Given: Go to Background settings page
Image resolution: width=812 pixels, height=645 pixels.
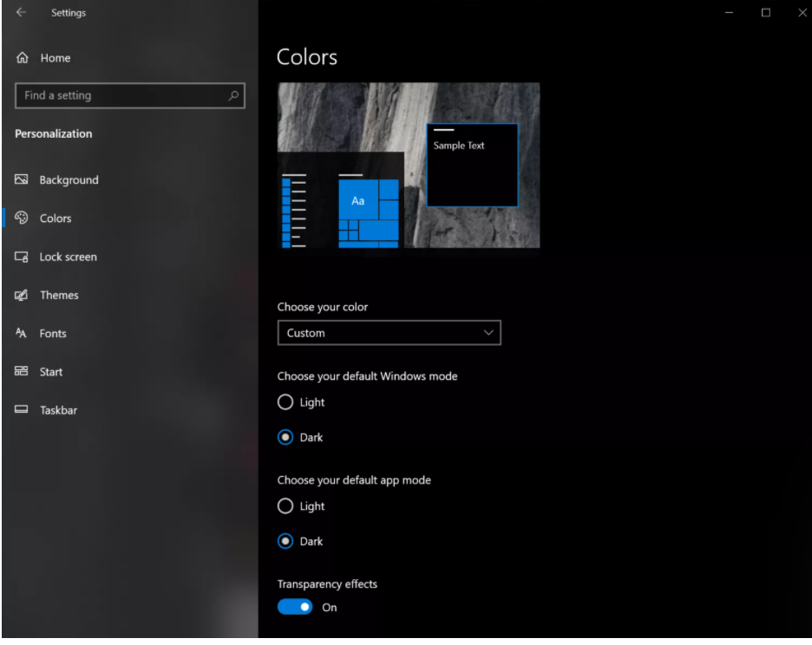Looking at the screenshot, I should pos(69,180).
